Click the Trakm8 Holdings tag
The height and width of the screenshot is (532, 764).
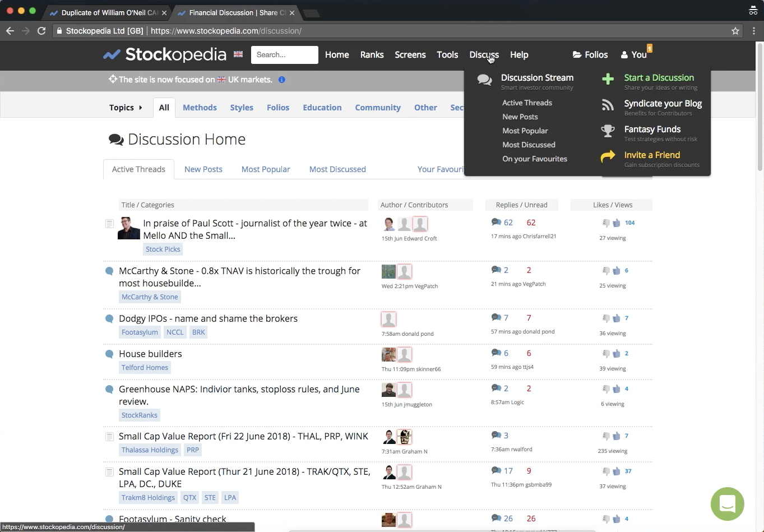tap(149, 498)
